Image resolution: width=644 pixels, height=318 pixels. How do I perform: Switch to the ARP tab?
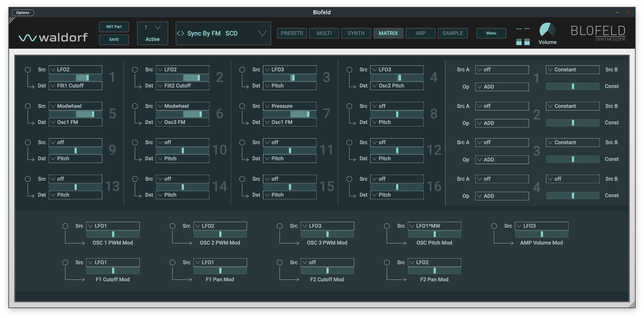(x=420, y=33)
